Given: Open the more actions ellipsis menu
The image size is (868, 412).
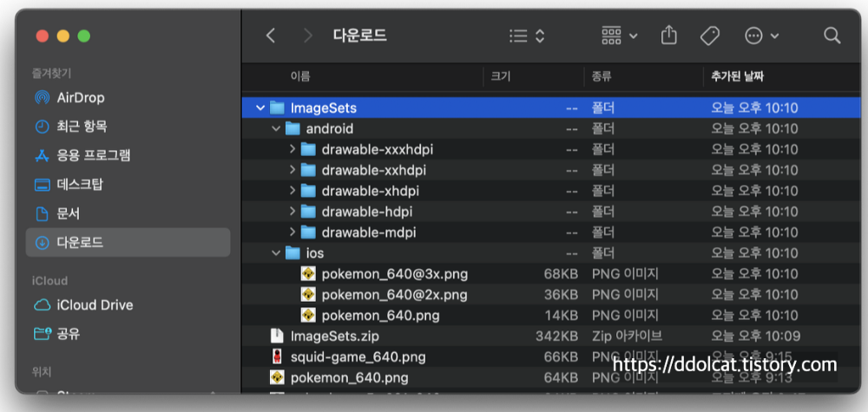Looking at the screenshot, I should click(761, 36).
